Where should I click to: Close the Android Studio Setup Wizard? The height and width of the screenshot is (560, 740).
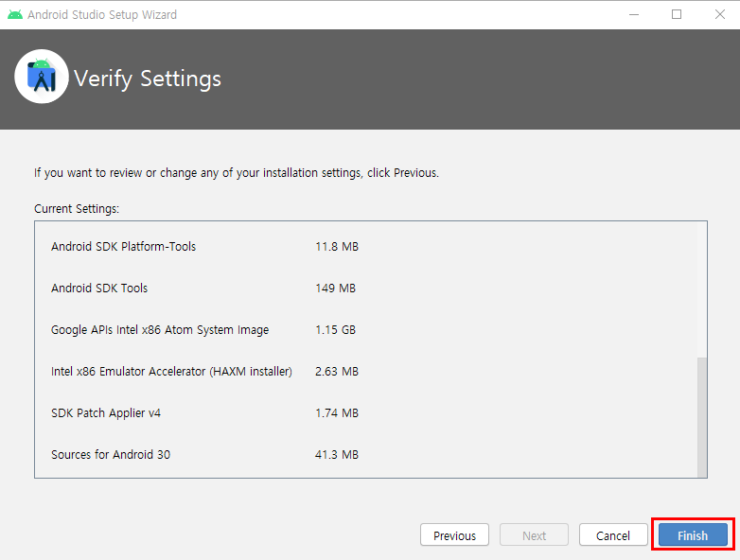pyautogui.click(x=720, y=14)
